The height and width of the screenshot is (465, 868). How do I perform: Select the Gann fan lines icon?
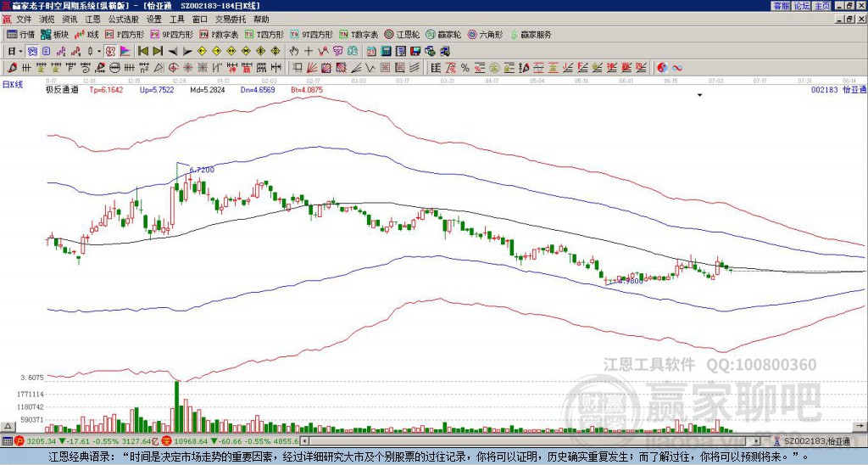pos(312,68)
